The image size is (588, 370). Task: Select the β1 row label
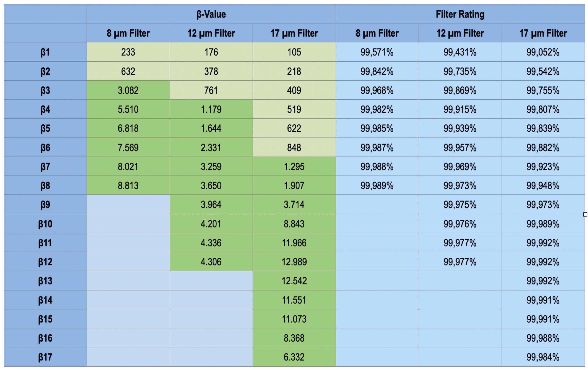(x=45, y=52)
